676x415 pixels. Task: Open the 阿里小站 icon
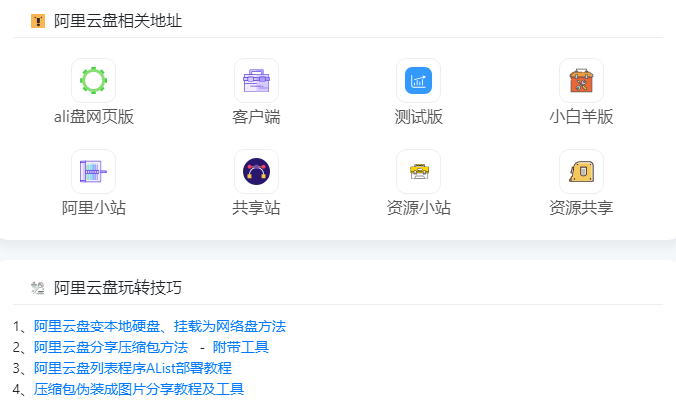(94, 172)
